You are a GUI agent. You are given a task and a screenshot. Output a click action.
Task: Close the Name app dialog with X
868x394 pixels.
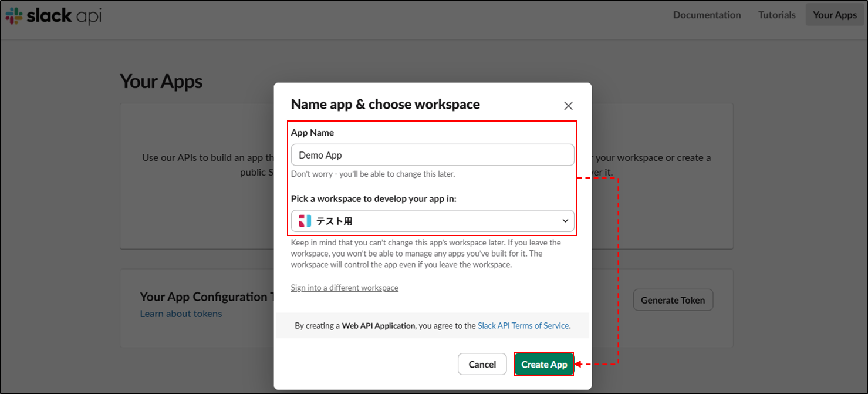click(x=568, y=106)
